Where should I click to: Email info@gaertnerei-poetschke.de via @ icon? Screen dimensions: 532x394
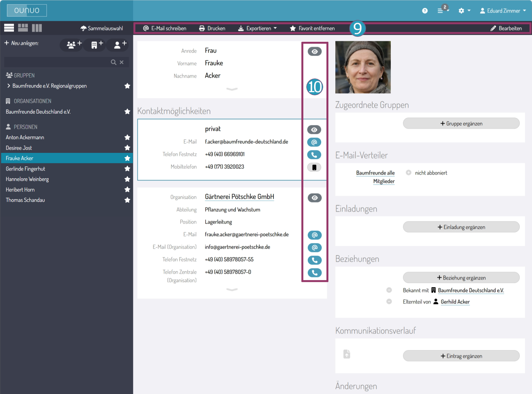pos(314,247)
